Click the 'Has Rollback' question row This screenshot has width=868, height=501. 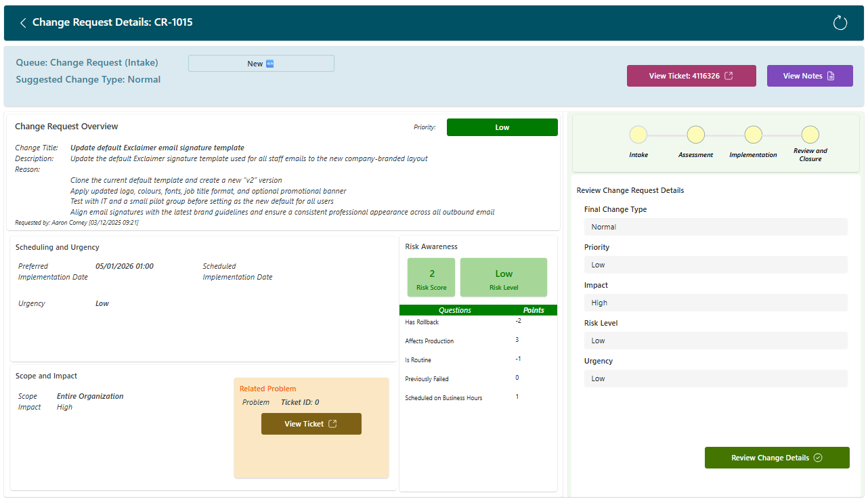pos(478,322)
